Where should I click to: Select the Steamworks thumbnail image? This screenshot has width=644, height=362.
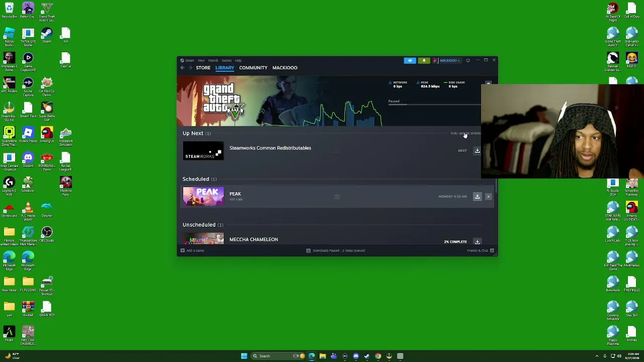tap(203, 151)
